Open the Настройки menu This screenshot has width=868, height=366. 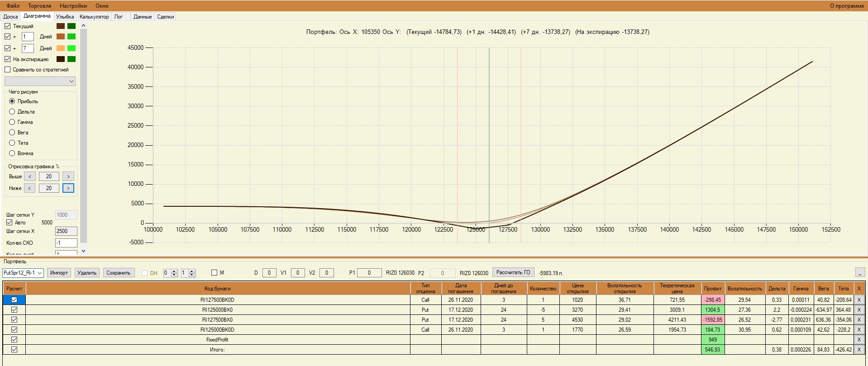point(73,6)
